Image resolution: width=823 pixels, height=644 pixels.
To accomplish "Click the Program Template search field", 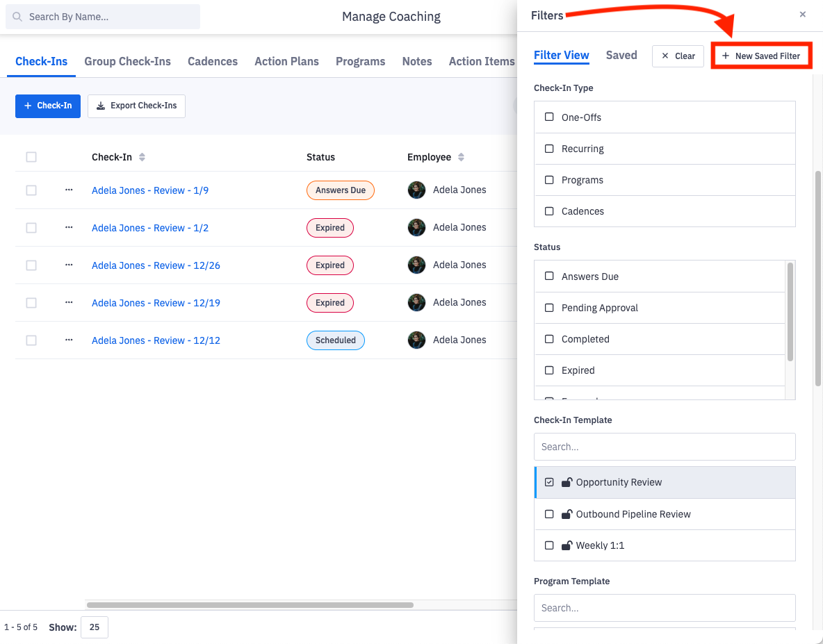I will 665,608.
